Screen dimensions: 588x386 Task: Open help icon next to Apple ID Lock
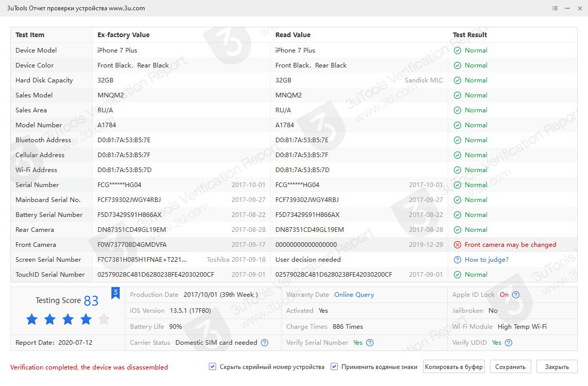pyautogui.click(x=516, y=295)
